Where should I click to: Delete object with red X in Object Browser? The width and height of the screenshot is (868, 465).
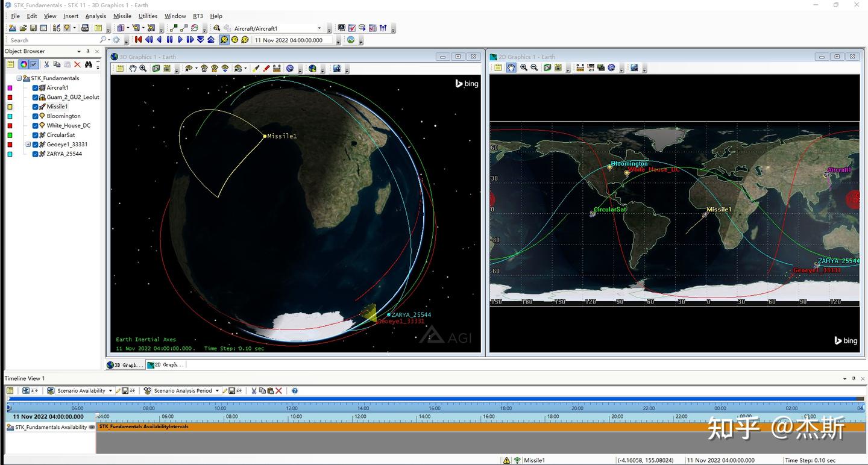pyautogui.click(x=77, y=64)
